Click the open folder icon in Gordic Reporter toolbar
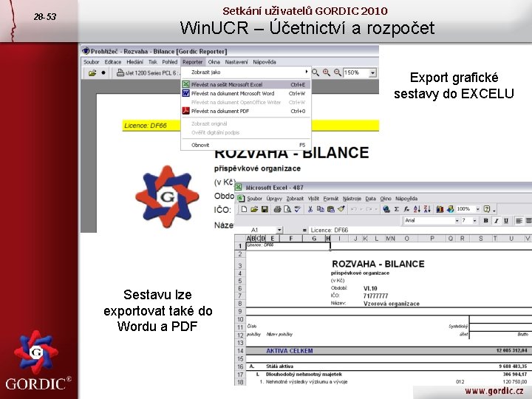Viewport: 532px width, 399px height. 92,72
